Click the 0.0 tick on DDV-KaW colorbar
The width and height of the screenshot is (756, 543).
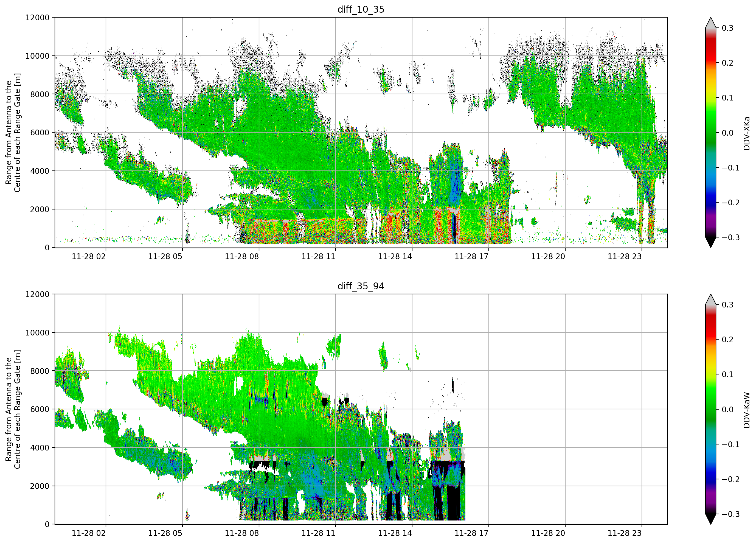(x=728, y=410)
